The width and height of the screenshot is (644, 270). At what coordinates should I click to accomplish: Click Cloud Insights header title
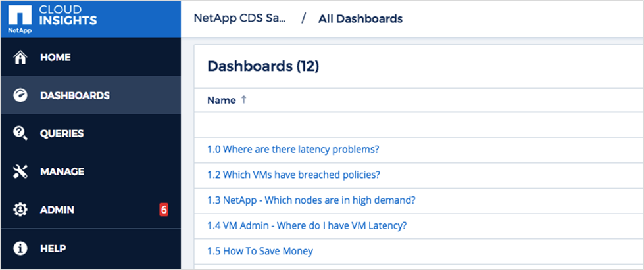[68, 16]
